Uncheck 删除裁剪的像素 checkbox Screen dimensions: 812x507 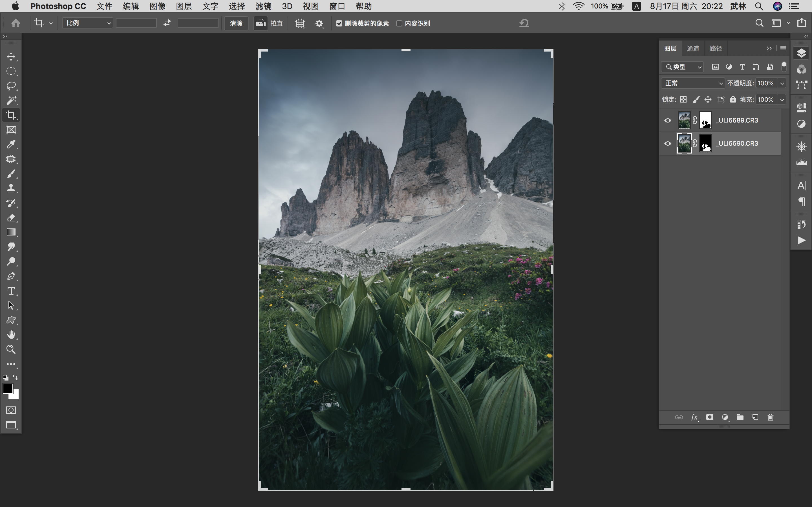339,23
